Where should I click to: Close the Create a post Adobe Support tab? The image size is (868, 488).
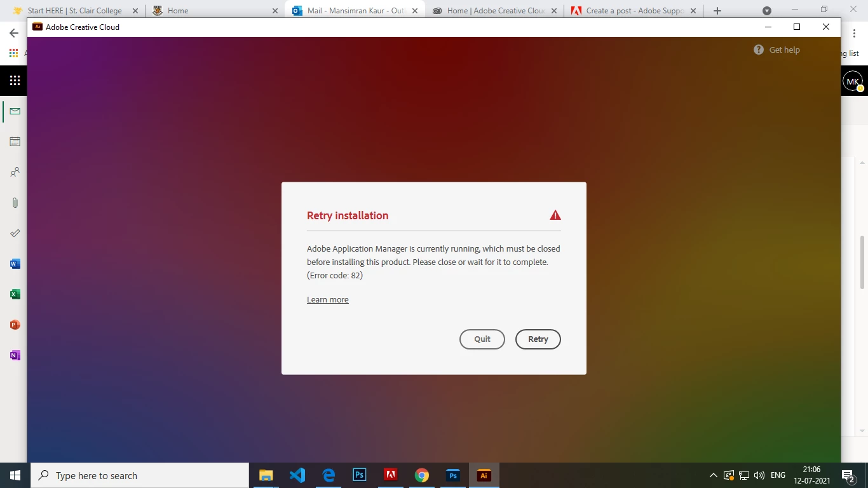(693, 11)
